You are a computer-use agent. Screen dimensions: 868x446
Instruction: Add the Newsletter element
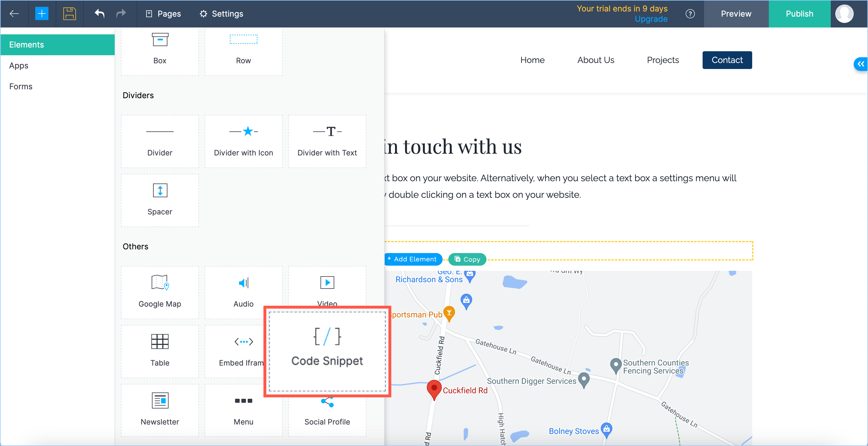(x=160, y=410)
